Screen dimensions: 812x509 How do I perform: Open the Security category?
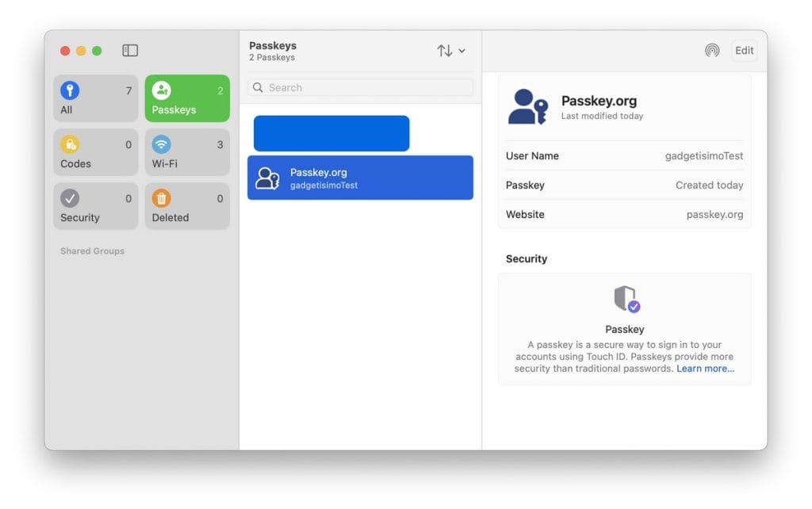[96, 206]
